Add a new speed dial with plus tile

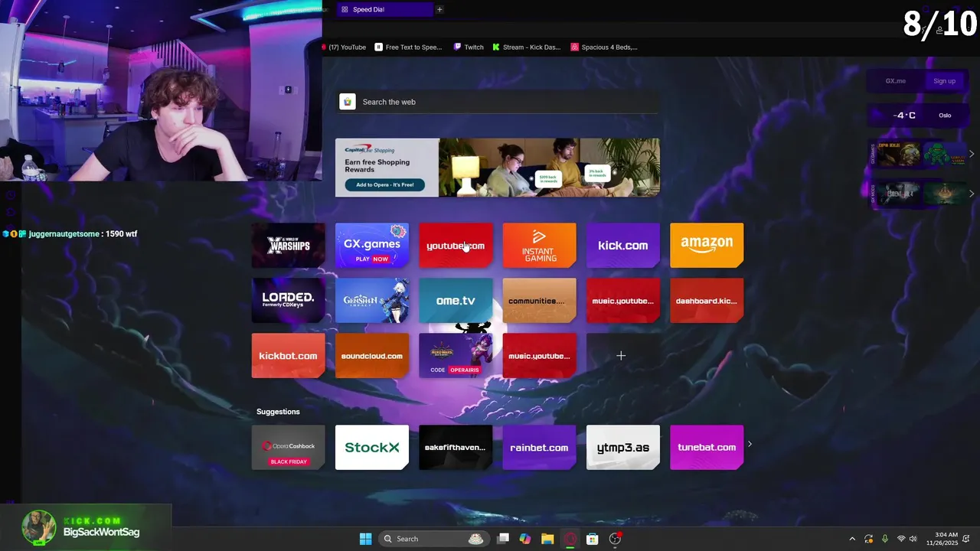(x=621, y=356)
